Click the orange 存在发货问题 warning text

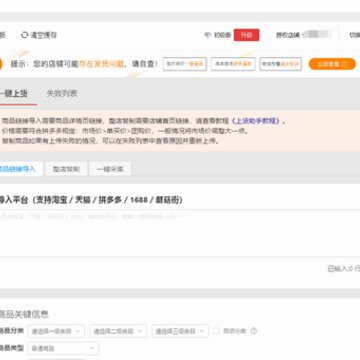pyautogui.click(x=101, y=64)
